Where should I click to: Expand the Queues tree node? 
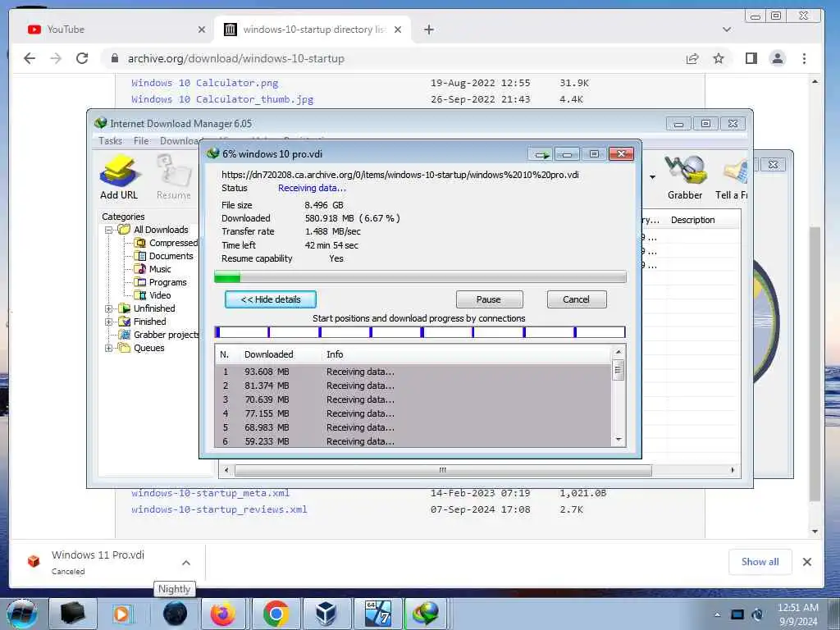pyautogui.click(x=109, y=348)
